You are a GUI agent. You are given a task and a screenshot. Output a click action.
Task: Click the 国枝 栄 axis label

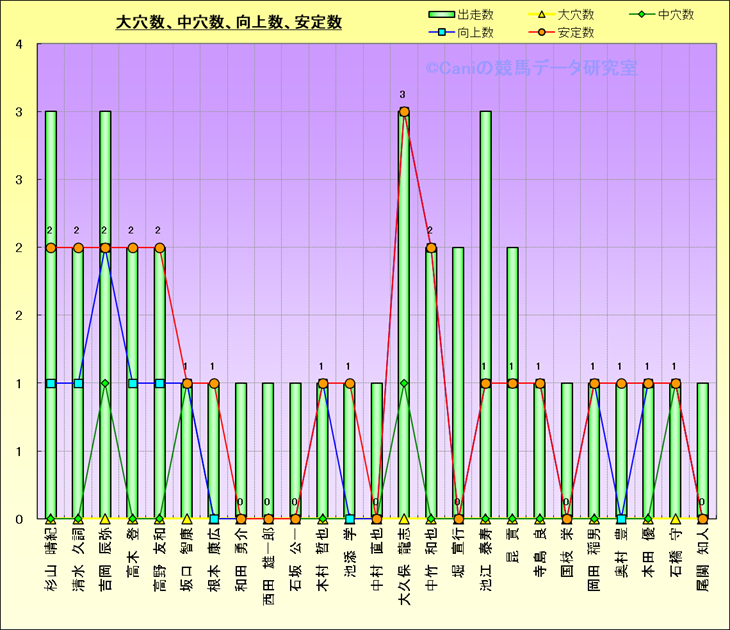567,557
